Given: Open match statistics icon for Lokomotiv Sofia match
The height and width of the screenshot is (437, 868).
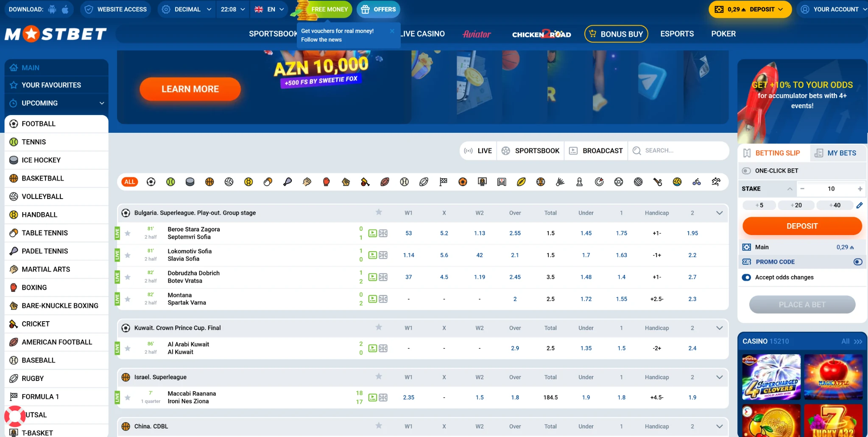Looking at the screenshot, I should click(x=383, y=255).
